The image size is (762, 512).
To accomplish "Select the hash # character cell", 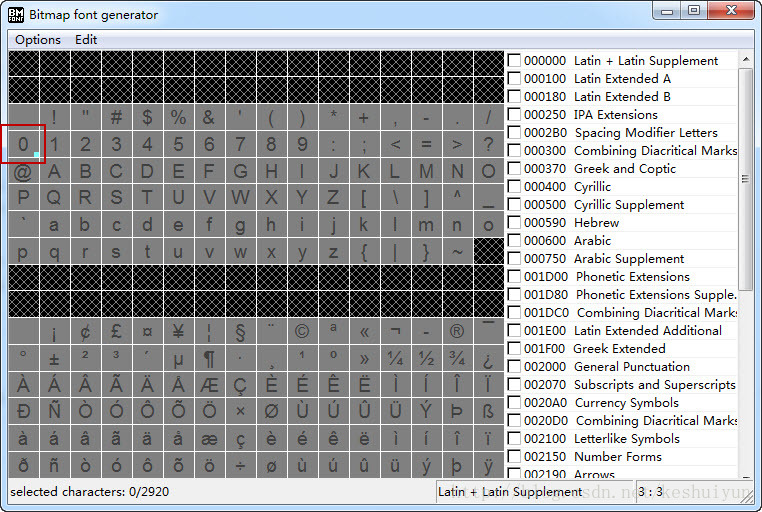I will pos(116,118).
